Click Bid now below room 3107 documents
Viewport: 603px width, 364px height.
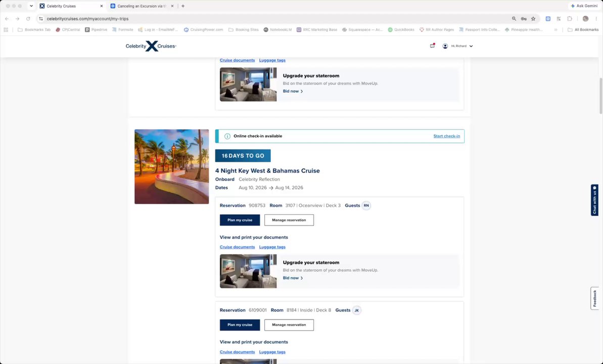coord(293,278)
